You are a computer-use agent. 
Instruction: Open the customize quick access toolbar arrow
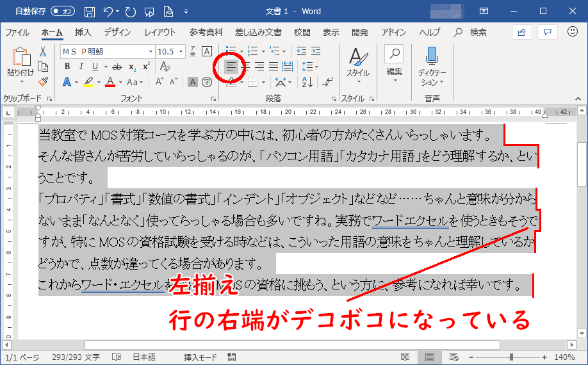click(x=186, y=12)
